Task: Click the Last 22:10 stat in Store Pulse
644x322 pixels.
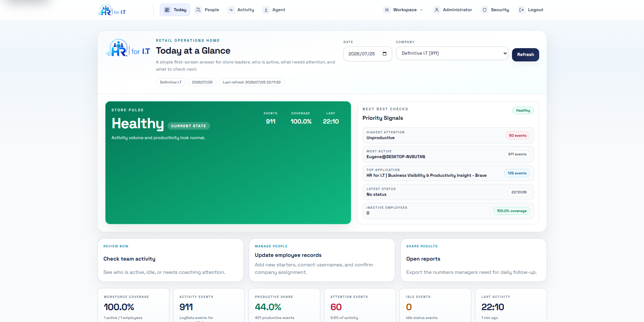Action: coord(331,118)
